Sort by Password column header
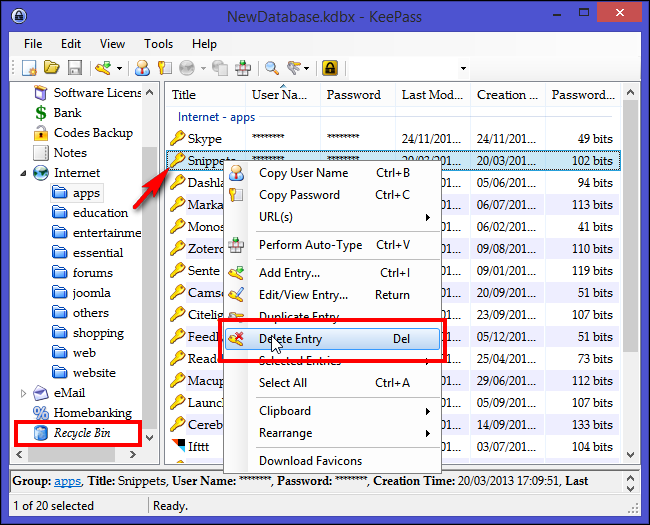The height and width of the screenshot is (525, 650). [x=358, y=95]
